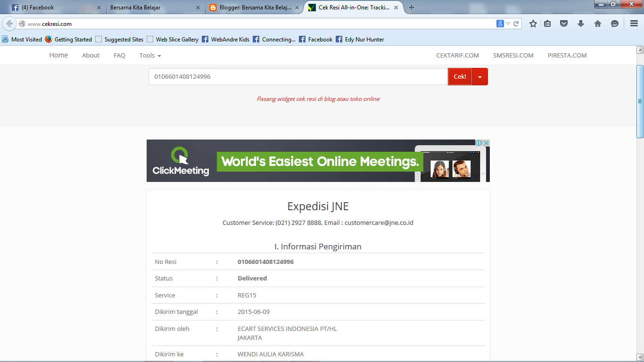Screen dimensions: 644x362
Task: Open a new tab with the plus button
Action: pyautogui.click(x=412, y=8)
